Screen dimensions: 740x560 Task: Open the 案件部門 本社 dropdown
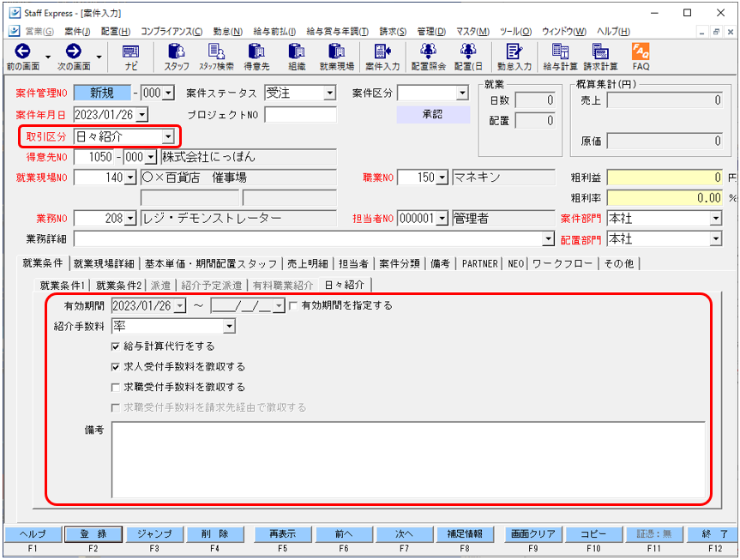(716, 218)
